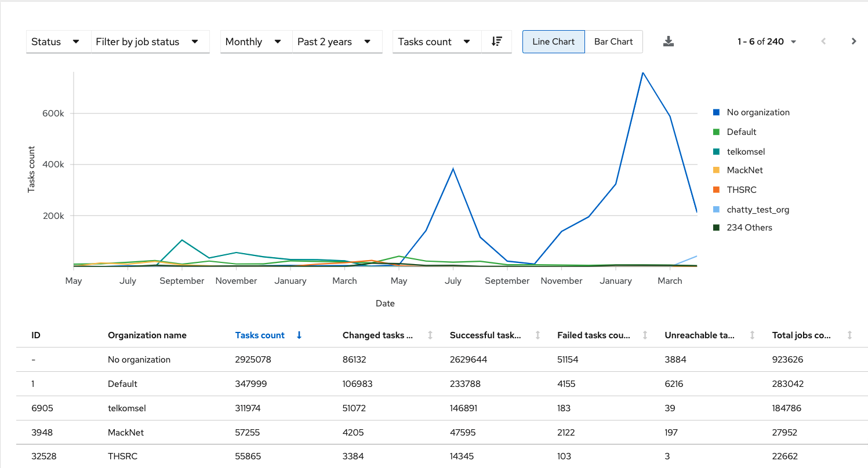Sort by Unreachable tasks column arrows
This screenshot has height=468, width=868.
pyautogui.click(x=752, y=335)
